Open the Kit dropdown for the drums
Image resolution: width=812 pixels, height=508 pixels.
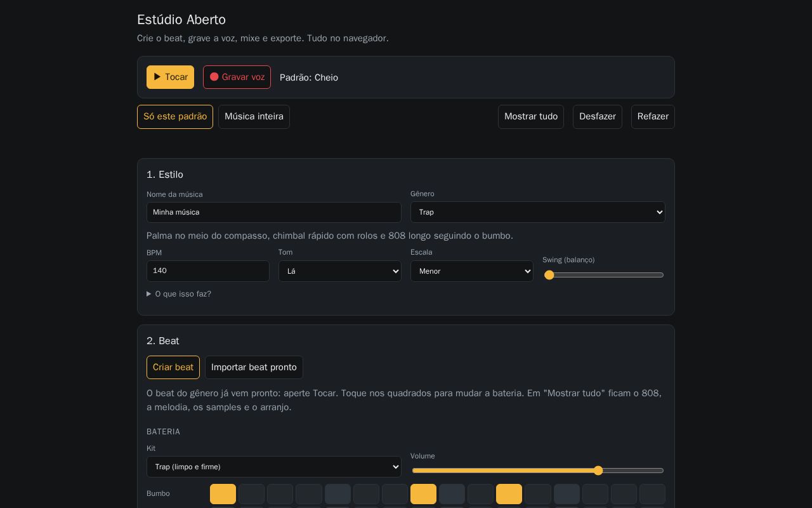274,467
